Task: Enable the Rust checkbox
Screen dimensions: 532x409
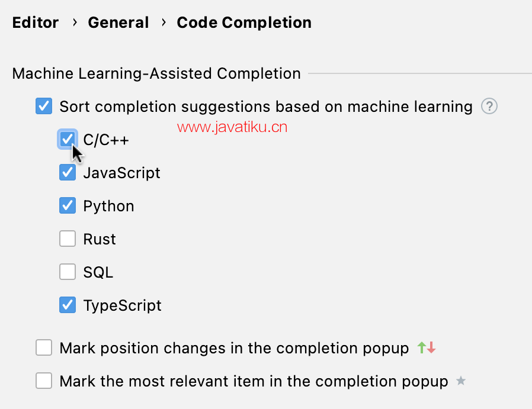Action: click(x=68, y=239)
